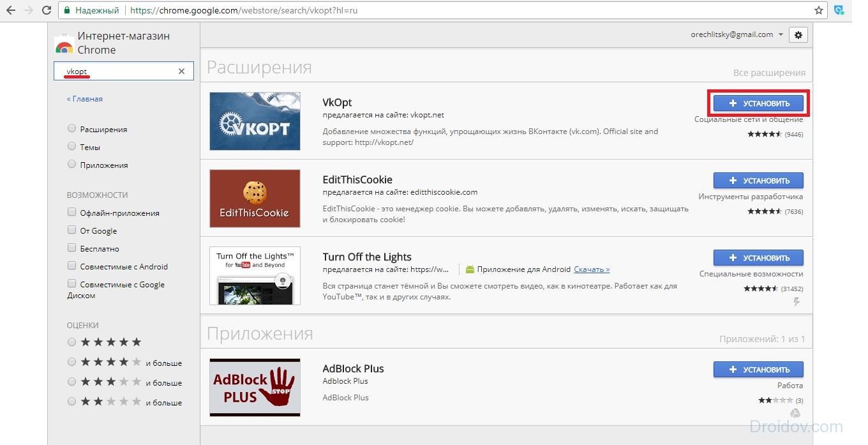Click 'Специальные возможности' category

751,273
